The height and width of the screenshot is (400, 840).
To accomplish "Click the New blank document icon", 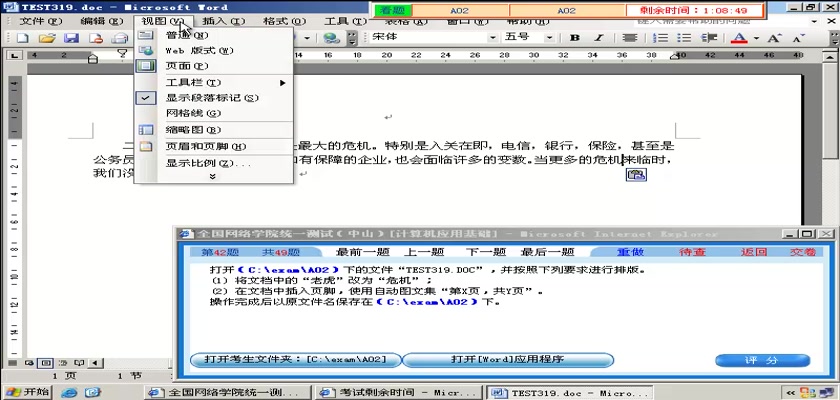I will [x=22, y=38].
